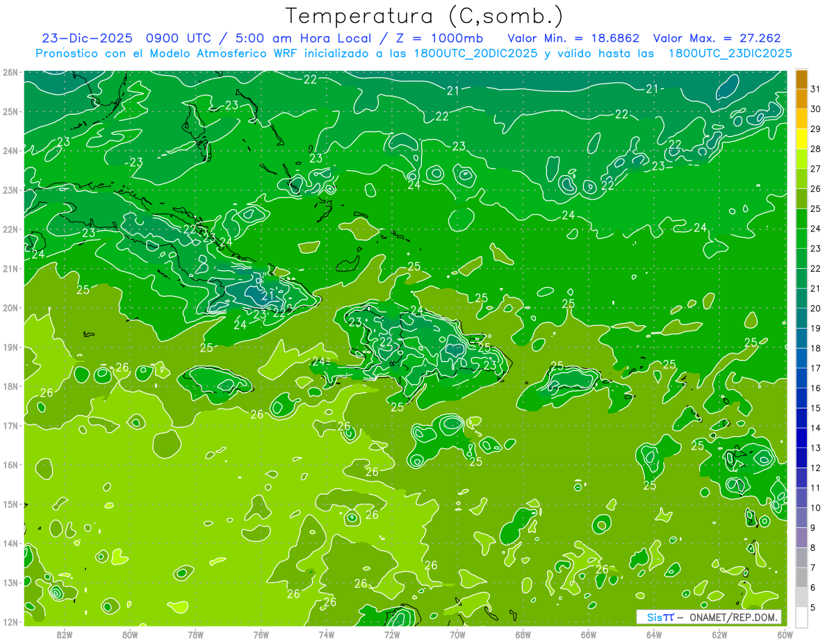Image resolution: width=834 pixels, height=644 pixels.
Task: Click the '22N' latitude label
Action: click(10, 229)
